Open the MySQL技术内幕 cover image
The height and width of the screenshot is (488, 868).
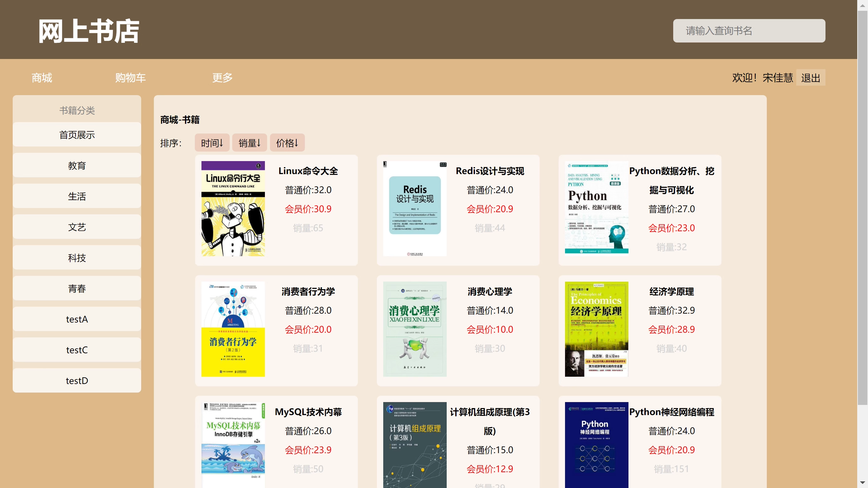click(233, 445)
